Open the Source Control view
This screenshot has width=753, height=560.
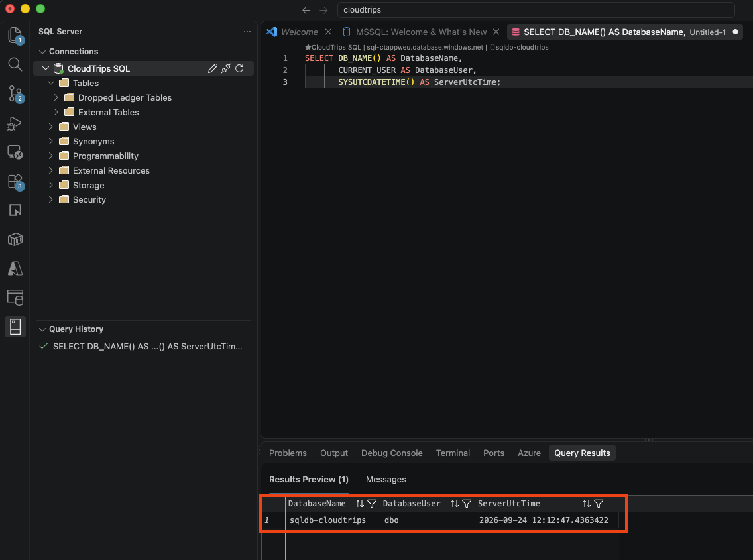click(15, 94)
